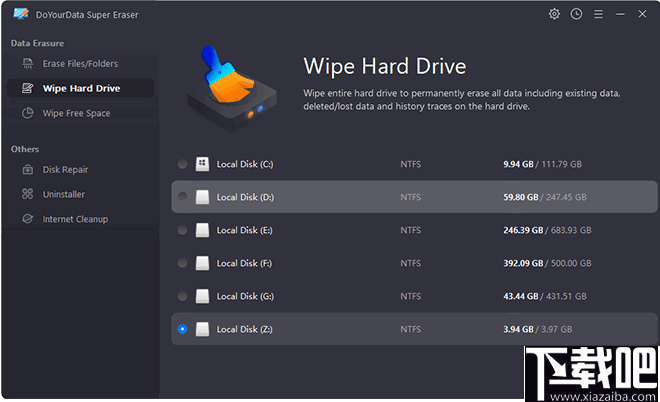660x402 pixels.
Task: Close the DoYourData Super Eraser window
Action: 642,14
